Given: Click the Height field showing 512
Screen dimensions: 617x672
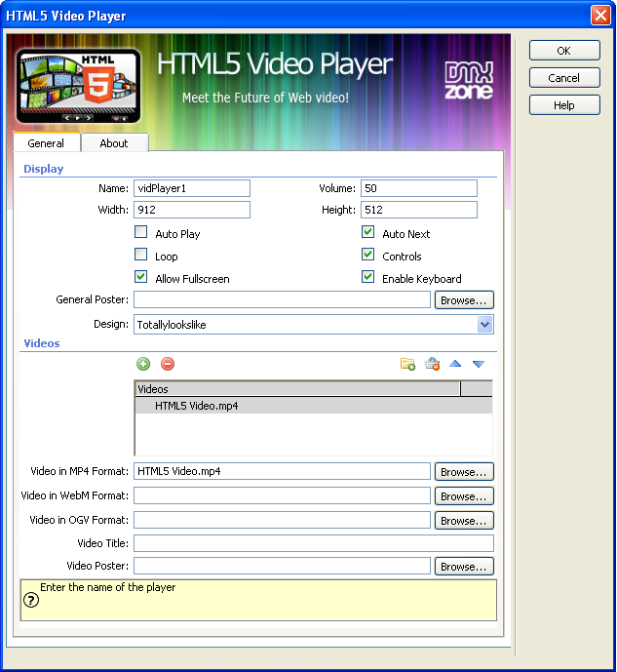Looking at the screenshot, I should (x=419, y=210).
